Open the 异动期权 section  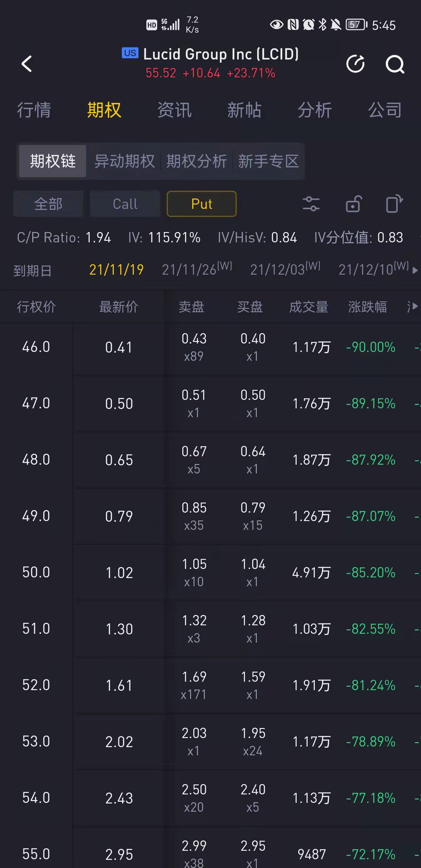tap(125, 161)
